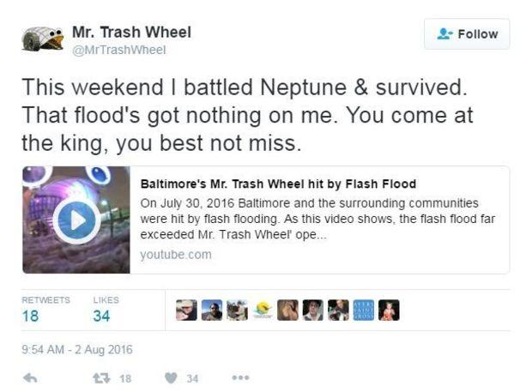The image size is (532, 392).
Task: Open the second avatar of bearded man
Action: 212,310
